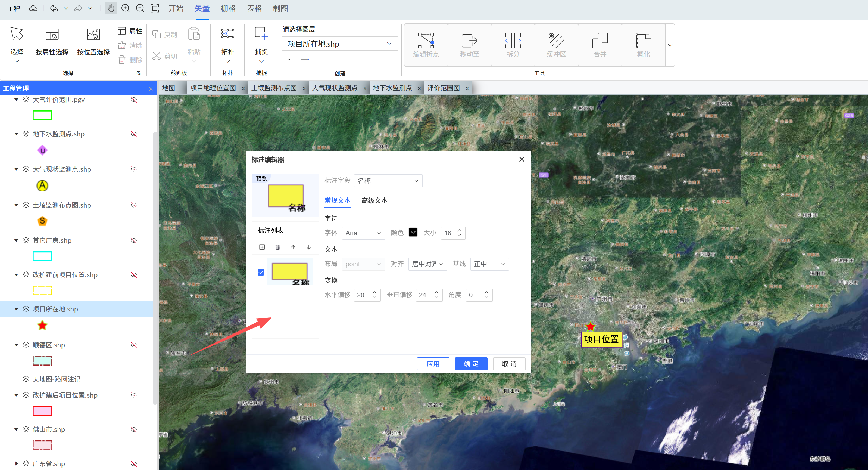The height and width of the screenshot is (470, 868).
Task: Click the zoom in magnifier
Action: coord(125,8)
